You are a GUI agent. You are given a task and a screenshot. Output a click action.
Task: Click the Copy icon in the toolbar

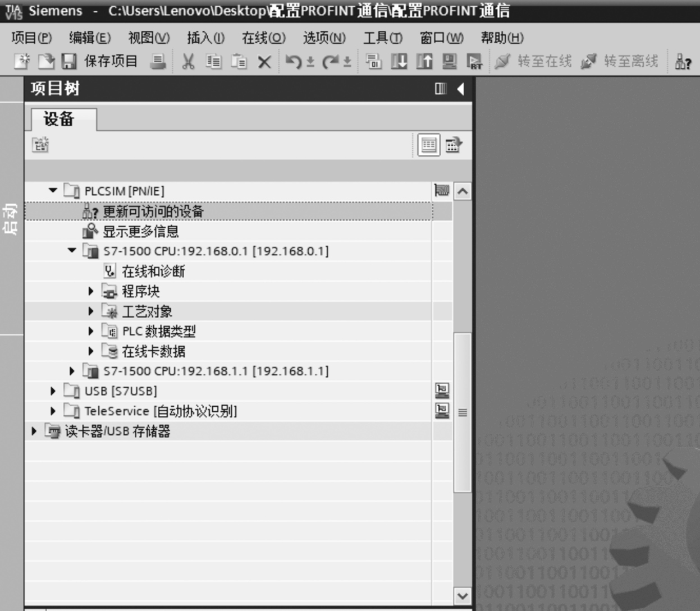(x=213, y=61)
